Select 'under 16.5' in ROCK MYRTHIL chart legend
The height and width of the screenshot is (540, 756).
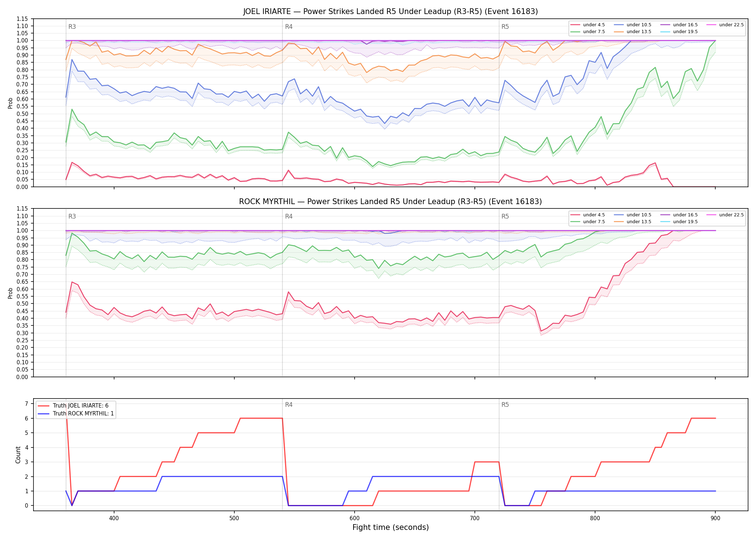679,215
